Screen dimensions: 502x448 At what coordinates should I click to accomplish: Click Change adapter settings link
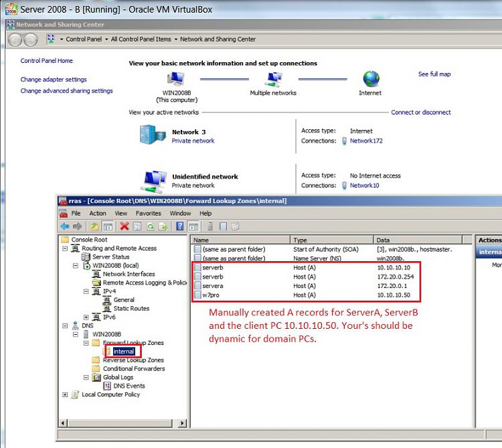click(54, 80)
